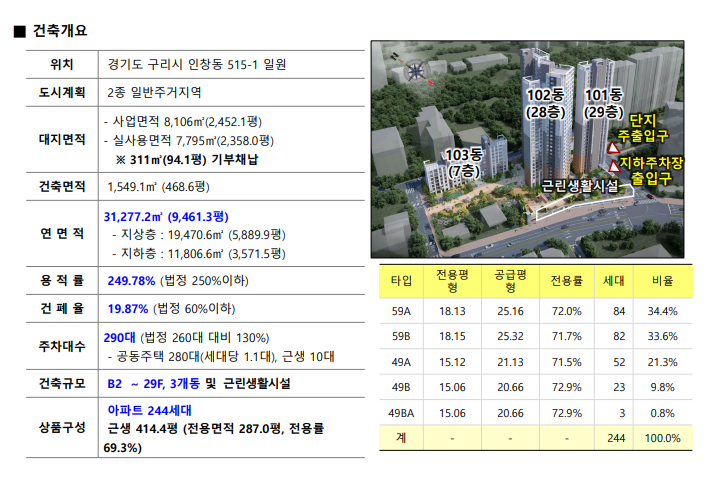This screenshot has height=478, width=711.
Task: Click the 계 total row label
Action: click(x=401, y=438)
